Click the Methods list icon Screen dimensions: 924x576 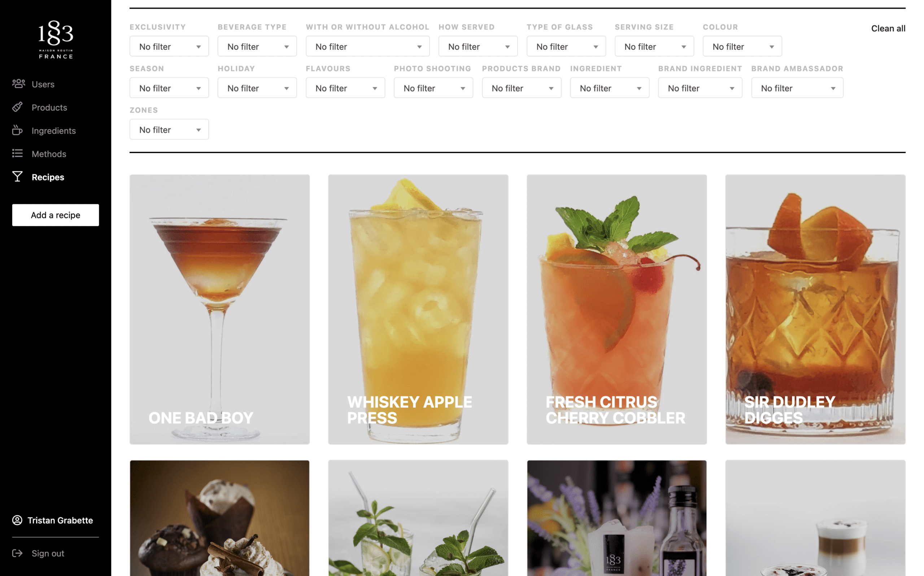point(18,153)
